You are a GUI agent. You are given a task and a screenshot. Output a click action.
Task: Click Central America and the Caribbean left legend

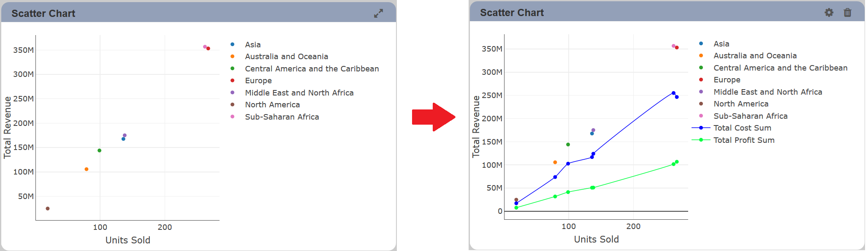[x=312, y=68]
